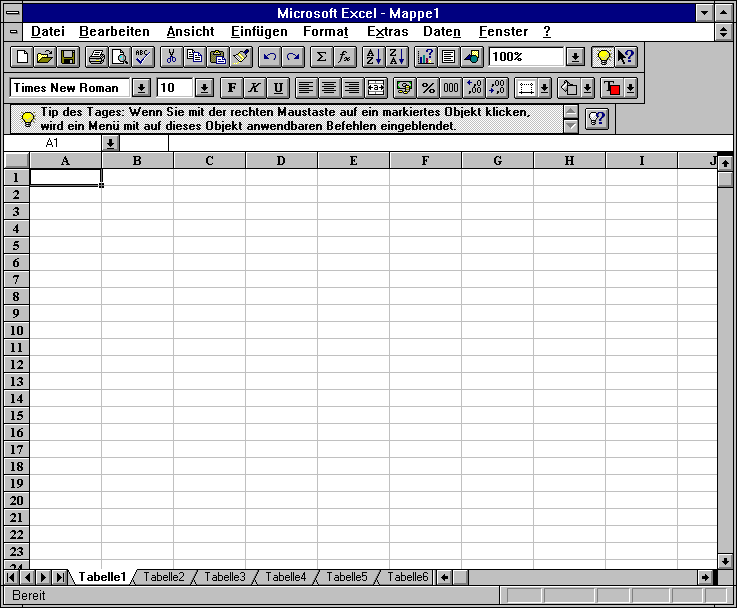Click the Format Painter brush icon
This screenshot has width=737, height=608.
tap(240, 57)
